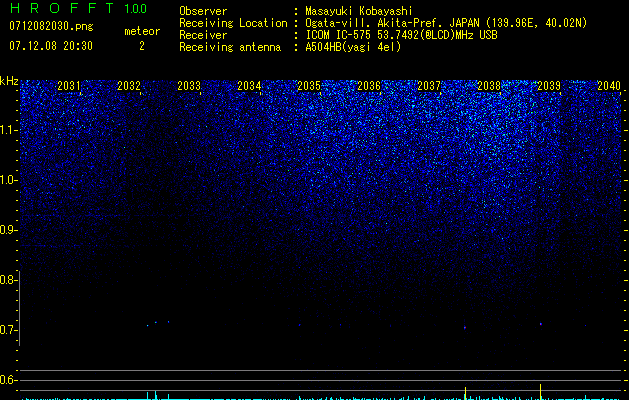Viewport: 629px width, 400px height.
Task: Select the Ogata-vill. Akita-Pref. JAPAN location text
Action: pos(446,24)
